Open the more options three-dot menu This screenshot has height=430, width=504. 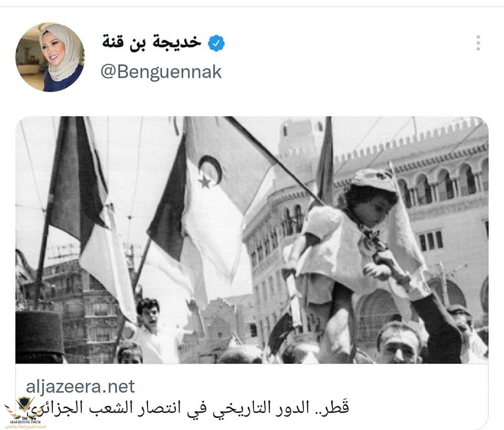point(478,43)
